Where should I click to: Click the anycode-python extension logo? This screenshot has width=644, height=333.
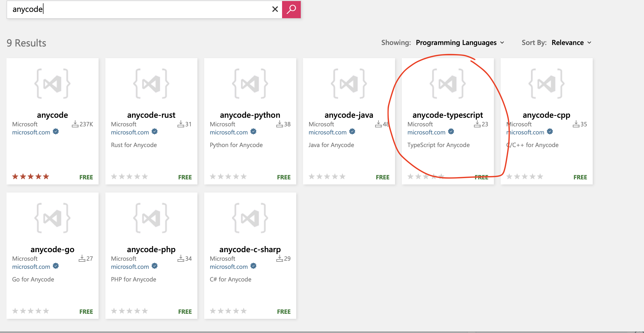pyautogui.click(x=250, y=83)
